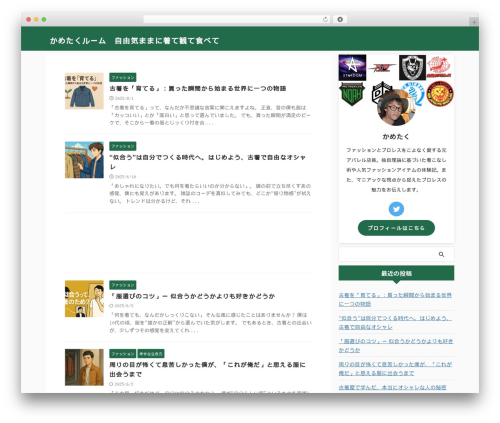Image resolution: width=500 pixels, height=423 pixels.
Task: Click the browser address bar field
Action: [x=237, y=19]
